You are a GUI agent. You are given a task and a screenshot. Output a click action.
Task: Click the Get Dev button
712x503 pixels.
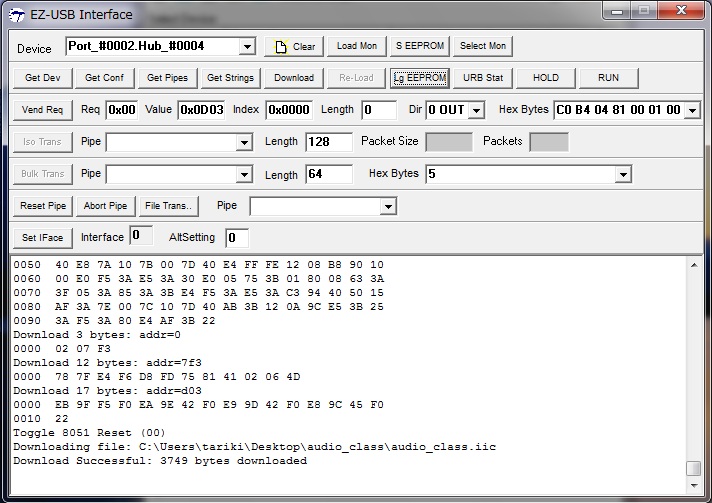42,78
